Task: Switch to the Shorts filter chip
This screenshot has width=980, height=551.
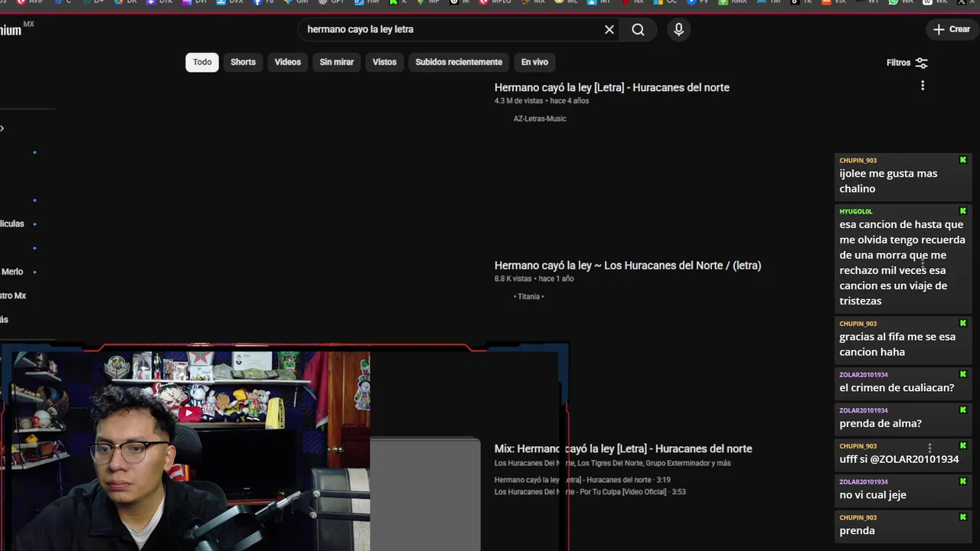Action: coord(243,62)
